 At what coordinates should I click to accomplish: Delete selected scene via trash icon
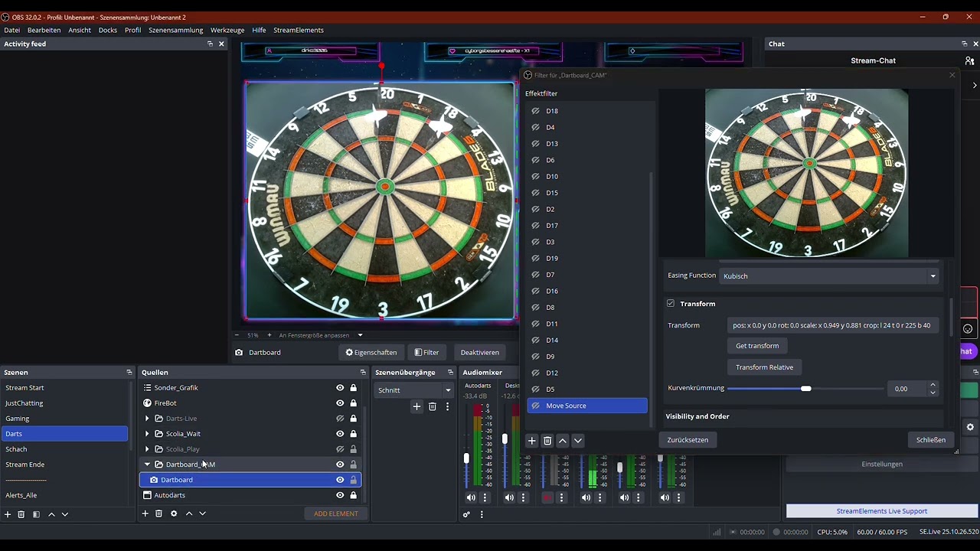(x=21, y=514)
